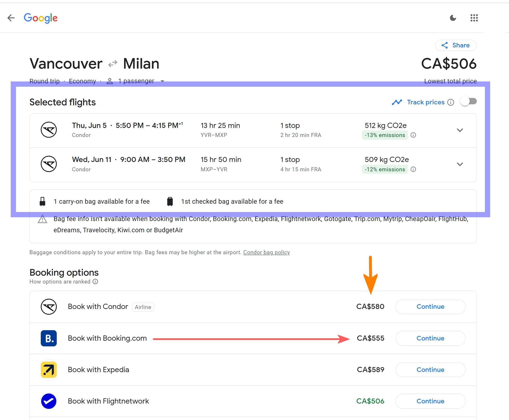This screenshot has width=509, height=420.
Task: Click the carry-on bag icon
Action: [x=42, y=201]
